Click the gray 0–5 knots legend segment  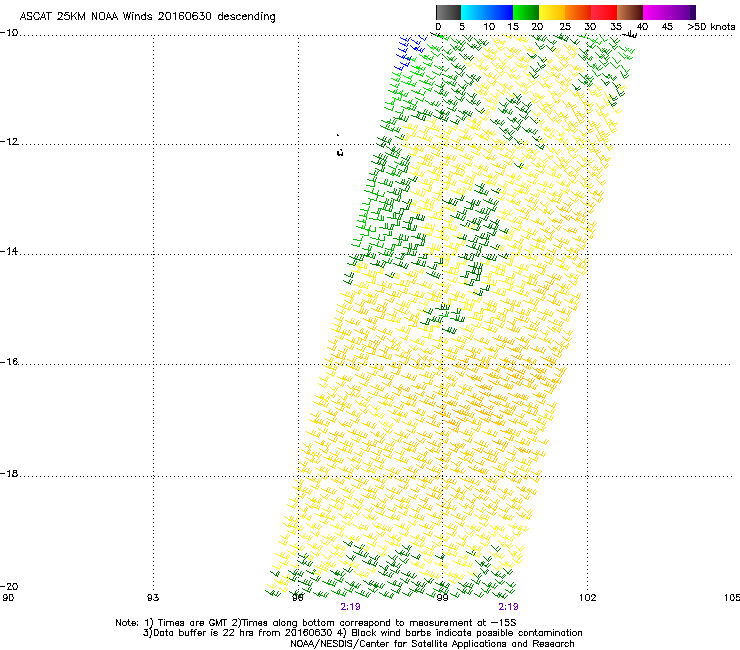tap(448, 12)
